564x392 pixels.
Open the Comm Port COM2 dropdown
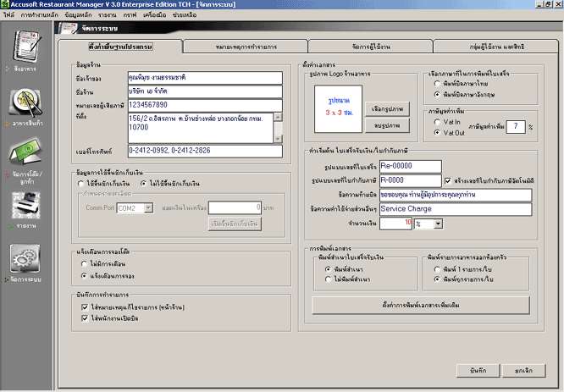(x=129, y=206)
